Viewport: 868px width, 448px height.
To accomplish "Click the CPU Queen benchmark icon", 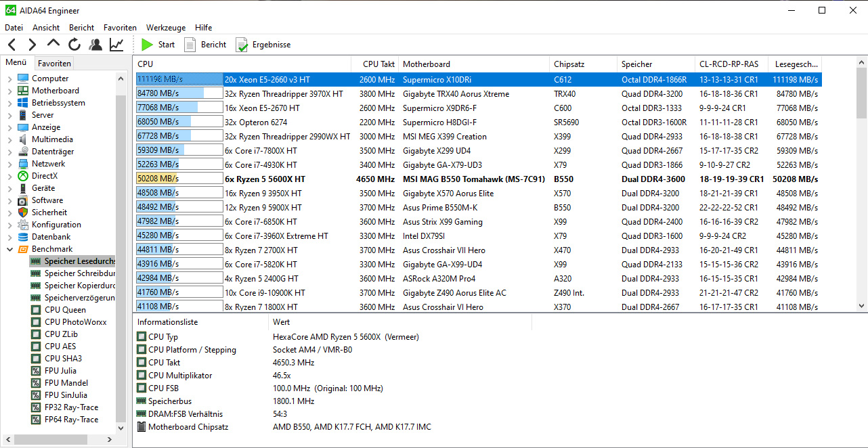I will pos(36,310).
